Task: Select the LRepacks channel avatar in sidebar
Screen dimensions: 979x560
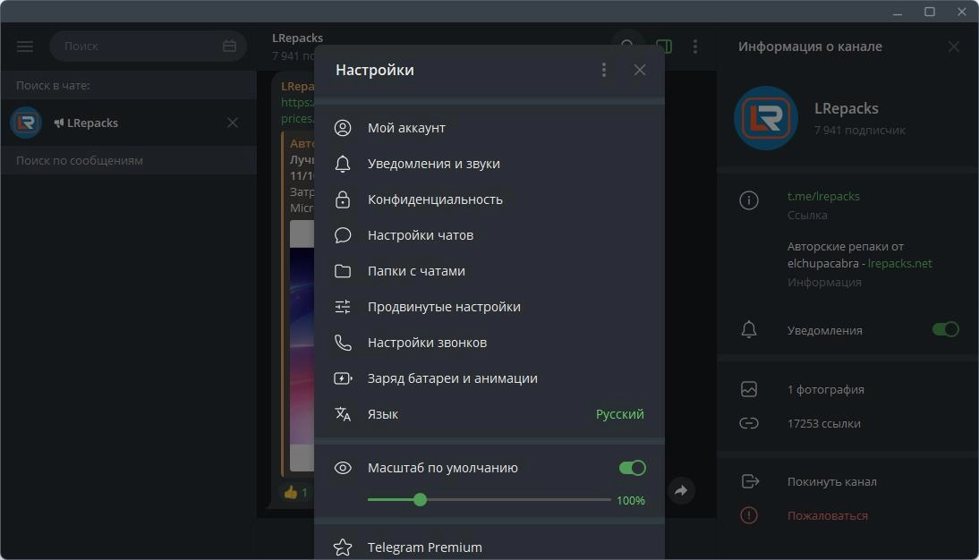Action: tap(26, 123)
